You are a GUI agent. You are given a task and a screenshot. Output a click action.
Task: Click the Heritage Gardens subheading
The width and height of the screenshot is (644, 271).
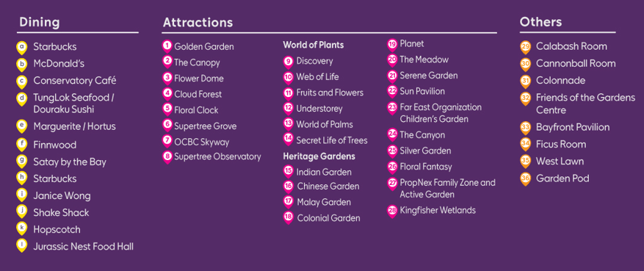pos(319,156)
